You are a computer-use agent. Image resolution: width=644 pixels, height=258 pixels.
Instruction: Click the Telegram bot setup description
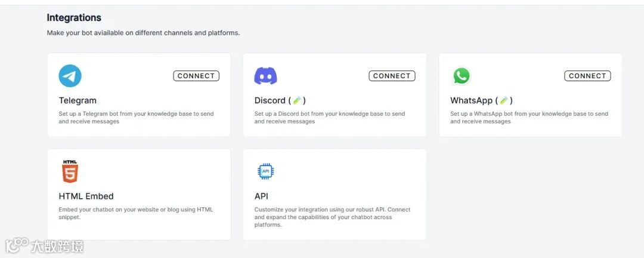point(136,118)
